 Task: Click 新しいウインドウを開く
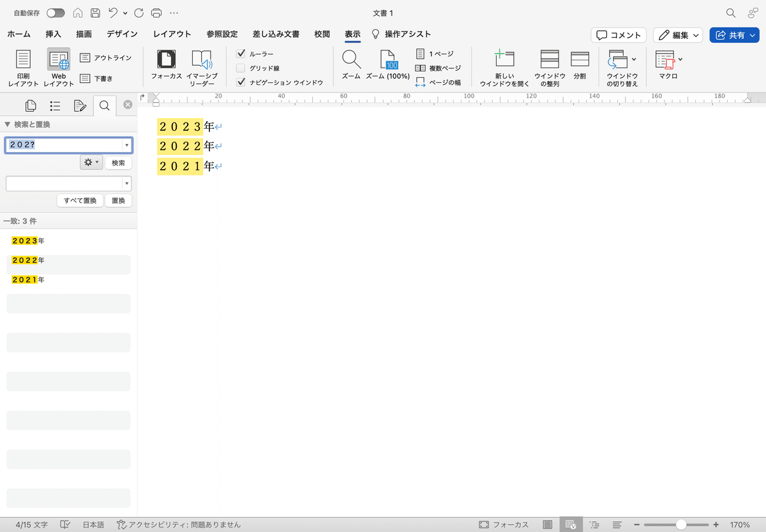pyautogui.click(x=505, y=68)
